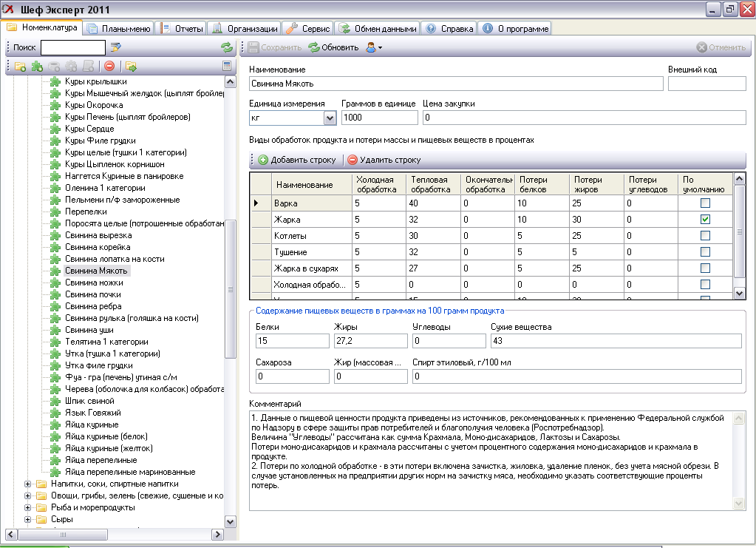
Task: Switch to Отчеты tab
Action: coord(182,28)
